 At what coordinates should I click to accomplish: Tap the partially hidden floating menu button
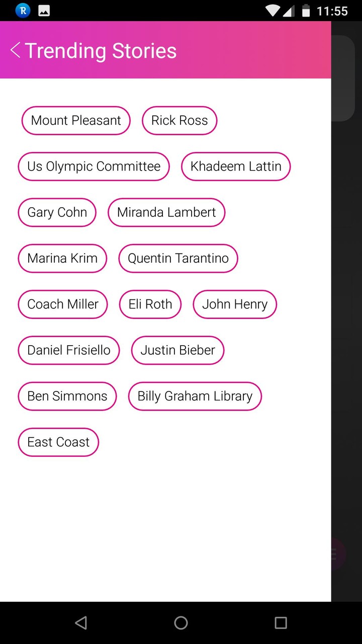coord(337,554)
